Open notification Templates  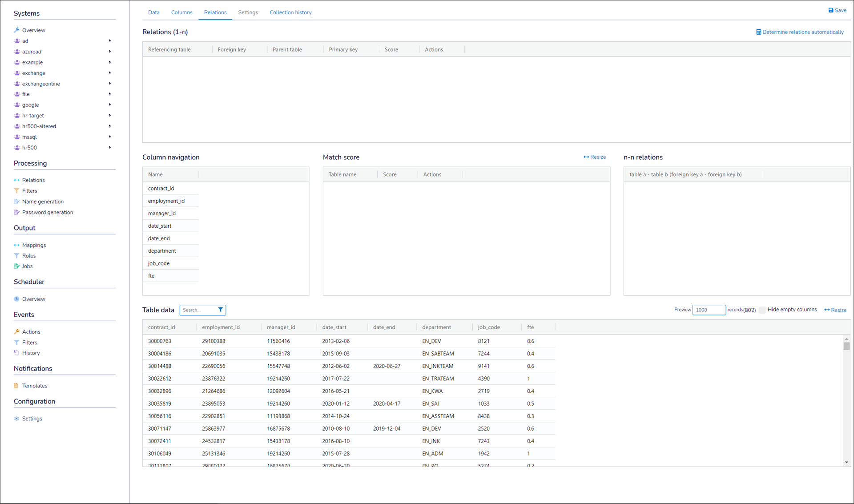pyautogui.click(x=34, y=386)
